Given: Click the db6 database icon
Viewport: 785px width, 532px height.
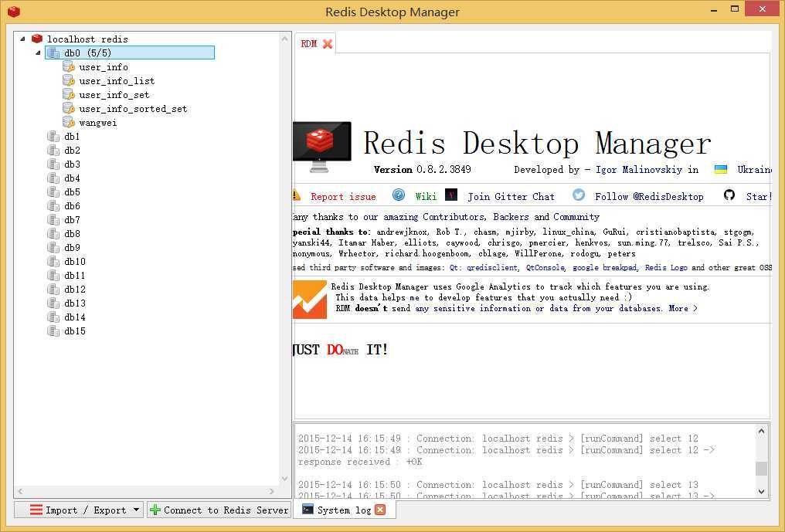Looking at the screenshot, I should (53, 205).
